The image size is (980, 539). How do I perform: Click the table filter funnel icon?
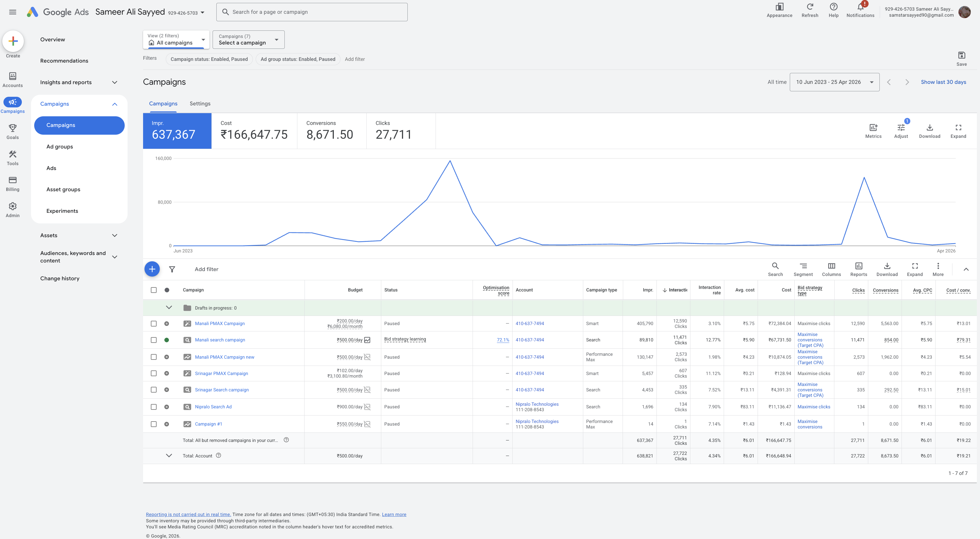172,269
